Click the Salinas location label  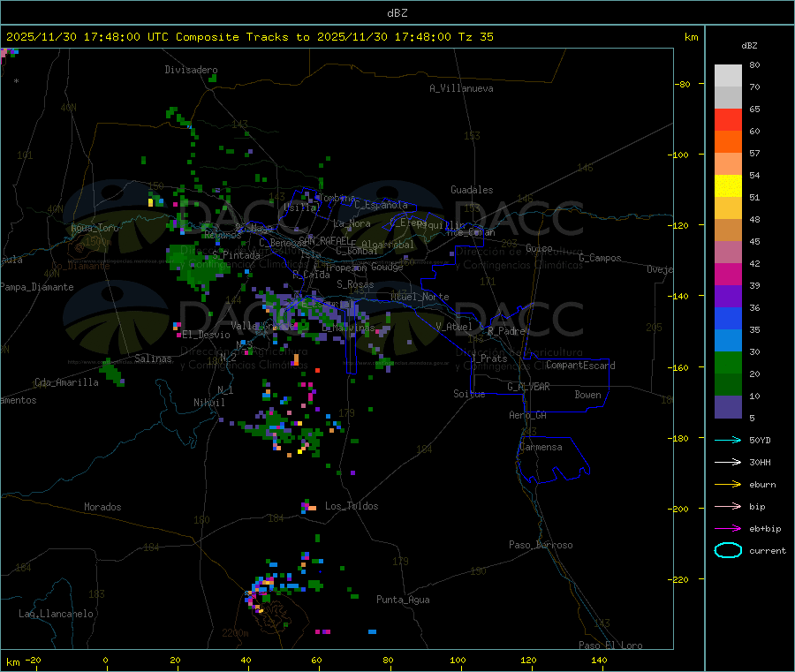point(153,359)
